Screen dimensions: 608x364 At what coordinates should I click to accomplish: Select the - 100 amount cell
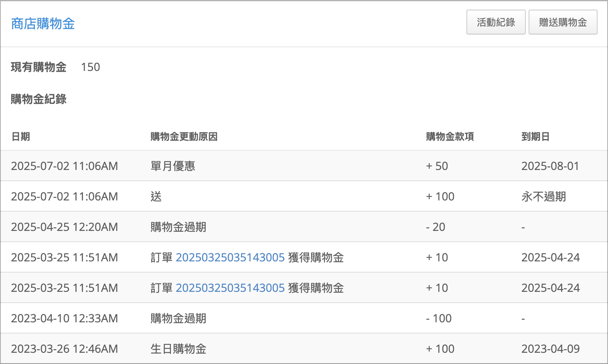click(439, 318)
